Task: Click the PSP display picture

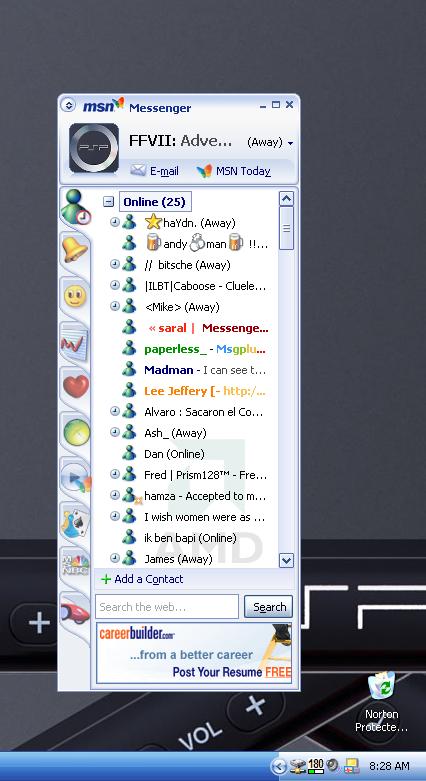Action: tap(94, 148)
